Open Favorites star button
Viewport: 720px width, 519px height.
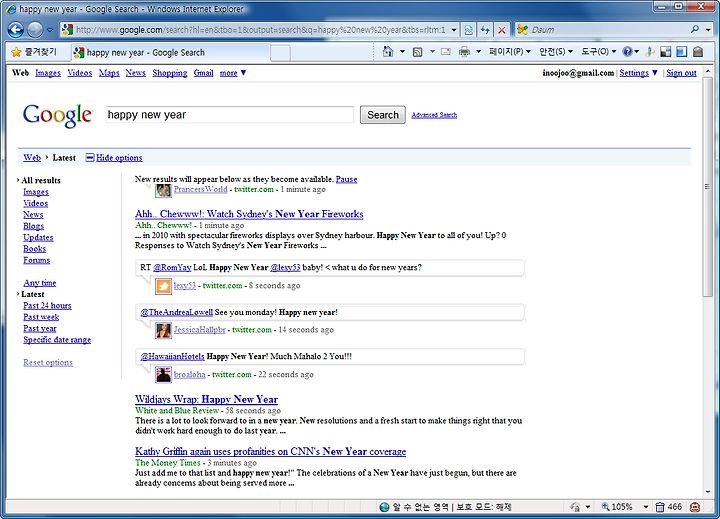coord(34,52)
